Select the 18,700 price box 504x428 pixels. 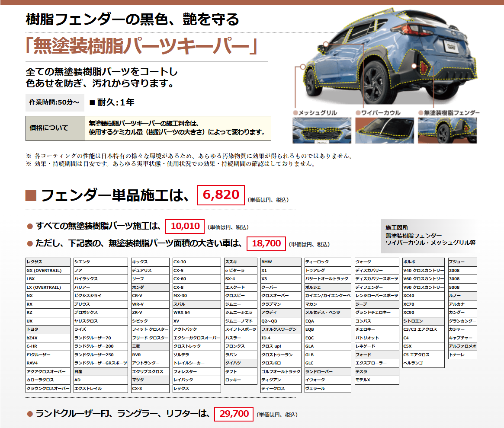tap(266, 243)
